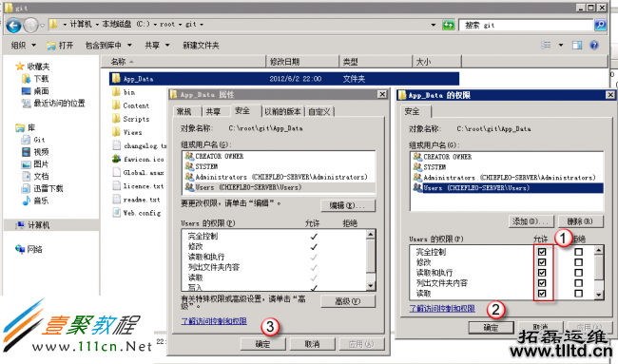Select the Global.asax file
The width and height of the screenshot is (618, 364).
[x=138, y=173]
